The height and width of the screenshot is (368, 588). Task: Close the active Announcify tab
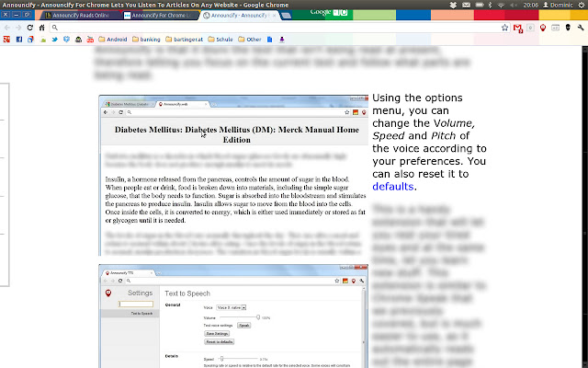(x=274, y=16)
